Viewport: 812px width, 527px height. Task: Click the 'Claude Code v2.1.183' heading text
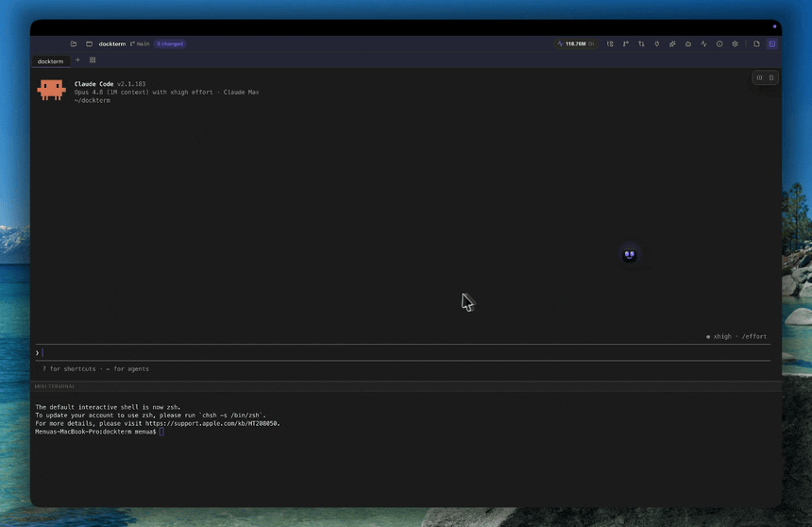[x=110, y=84]
